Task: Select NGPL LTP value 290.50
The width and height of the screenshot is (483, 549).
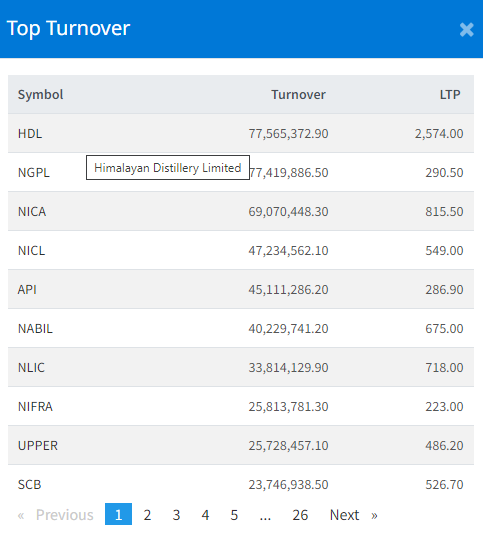Action: [444, 173]
